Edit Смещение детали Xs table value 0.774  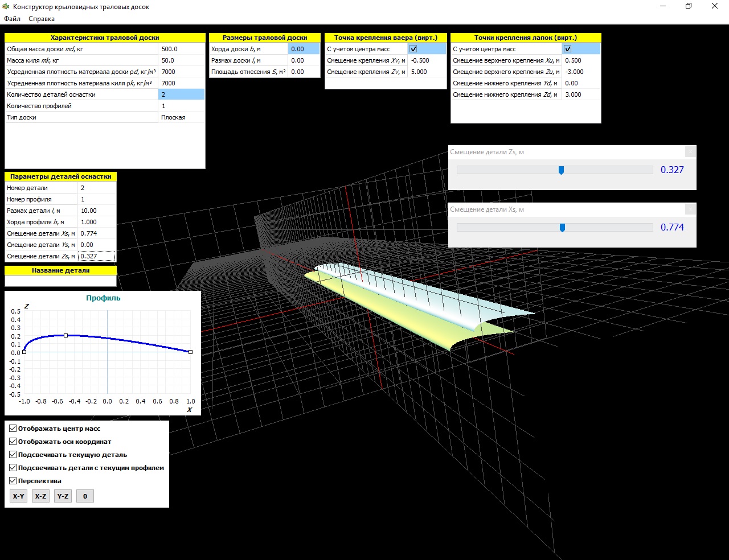(x=97, y=233)
